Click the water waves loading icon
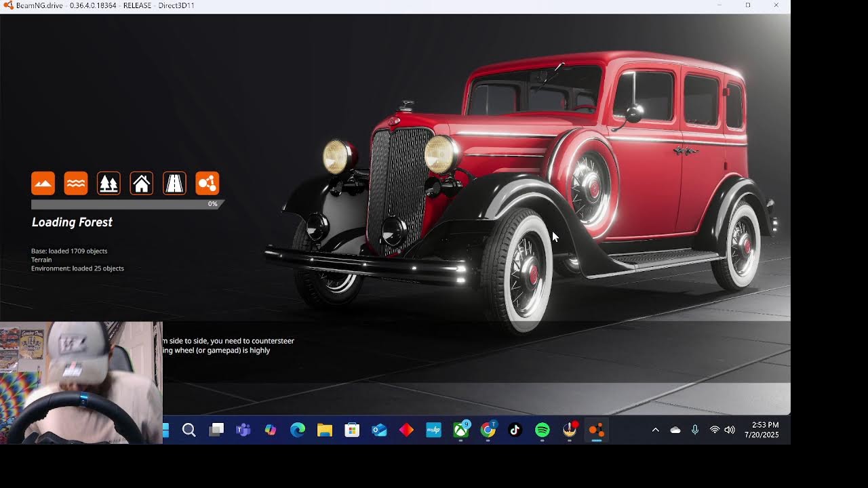This screenshot has width=868, height=488. click(x=76, y=183)
